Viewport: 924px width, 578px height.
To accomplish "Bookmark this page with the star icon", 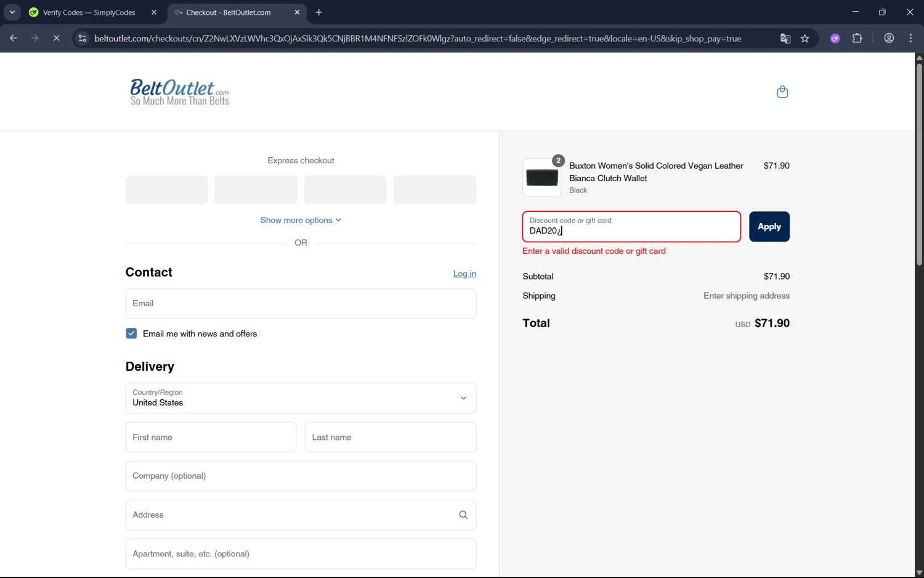I will pos(805,38).
